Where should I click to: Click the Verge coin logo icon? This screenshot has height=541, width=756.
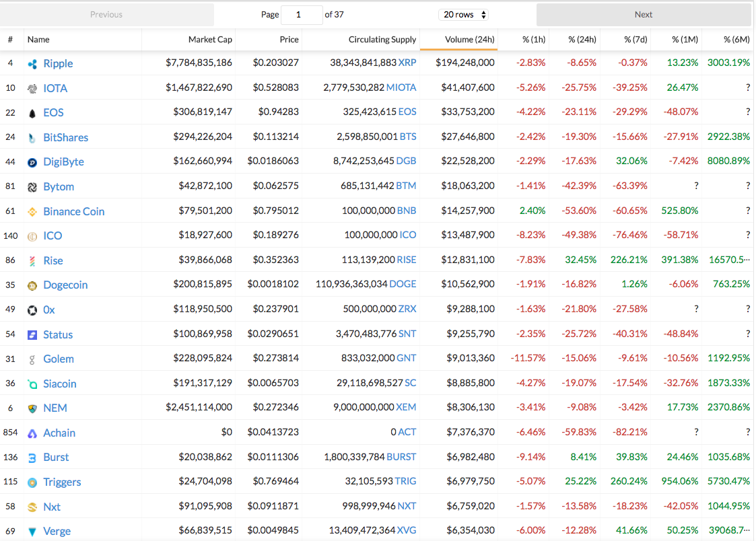[32, 532]
